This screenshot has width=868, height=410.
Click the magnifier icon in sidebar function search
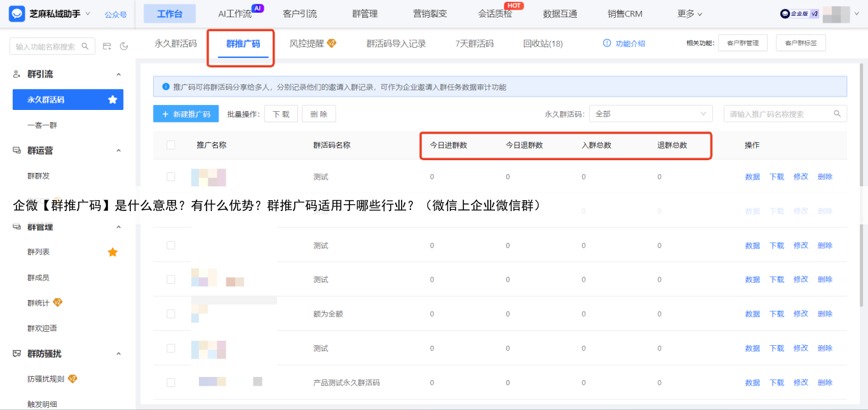[x=86, y=46]
